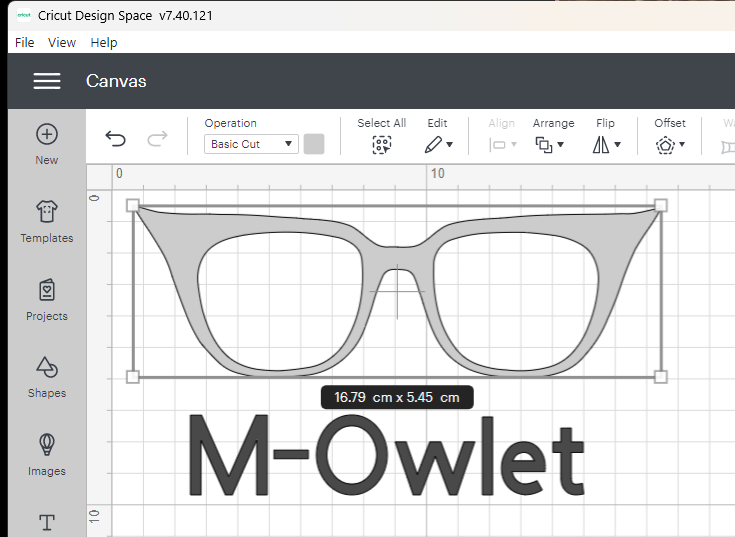Open the File menu
Viewport: 735px width, 537px height.
pos(25,42)
